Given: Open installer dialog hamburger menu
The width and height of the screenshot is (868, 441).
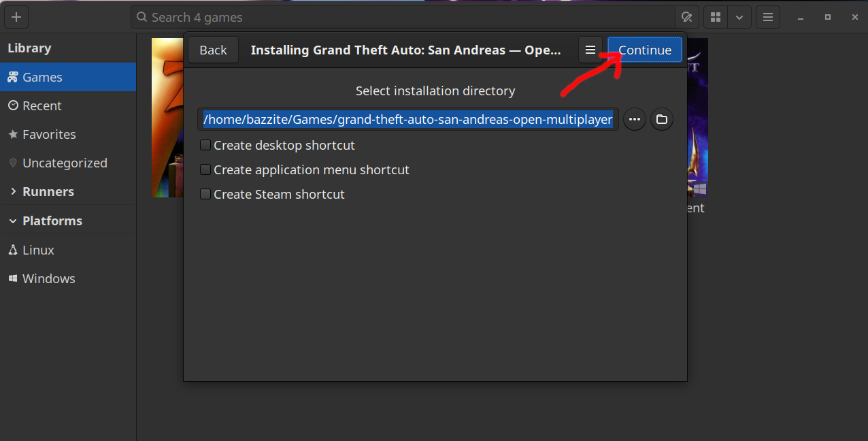Looking at the screenshot, I should pyautogui.click(x=590, y=50).
